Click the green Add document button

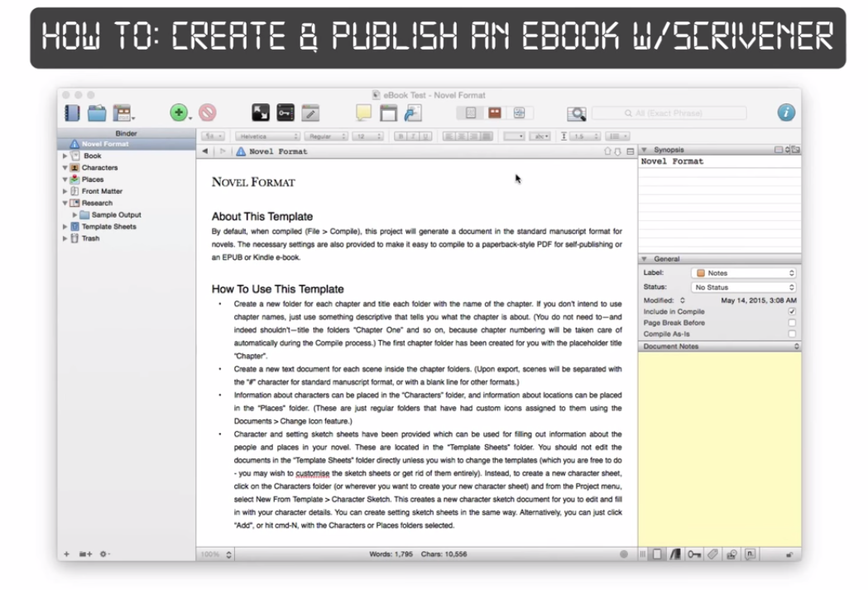click(178, 113)
